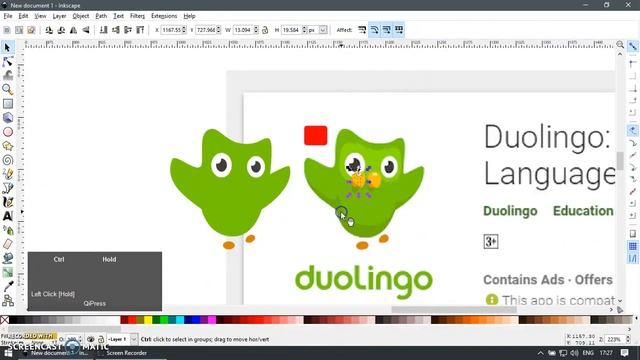Open the Text menu
This screenshot has width=640, height=360.
coord(118,16)
